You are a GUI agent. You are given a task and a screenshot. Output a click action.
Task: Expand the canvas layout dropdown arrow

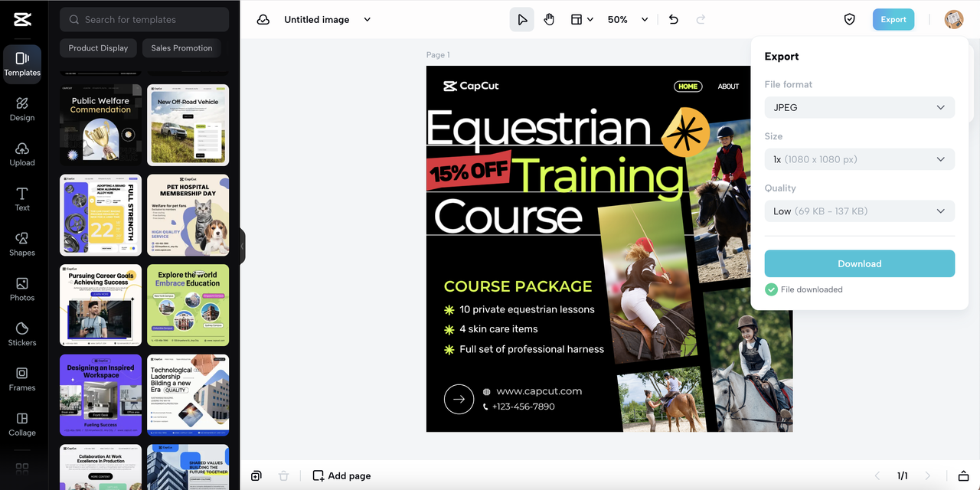click(590, 20)
